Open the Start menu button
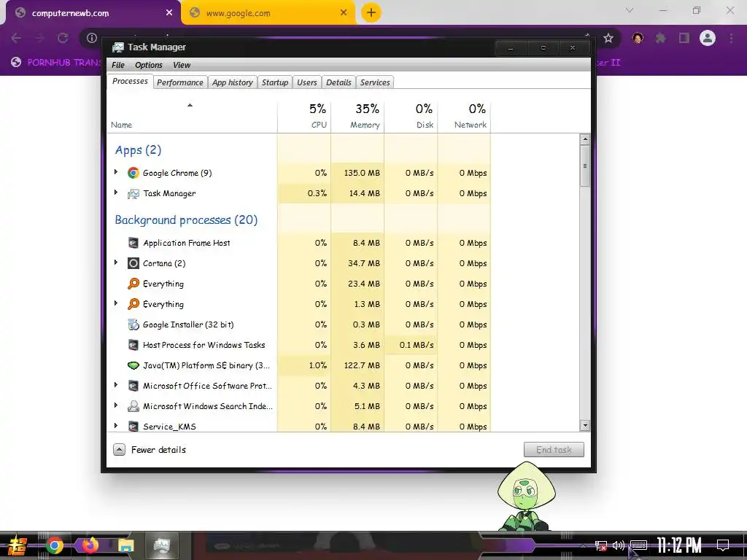 pyautogui.click(x=18, y=545)
